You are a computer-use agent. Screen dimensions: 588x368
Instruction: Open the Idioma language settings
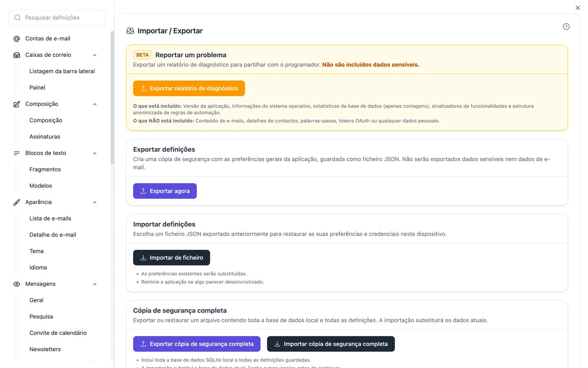pyautogui.click(x=38, y=267)
